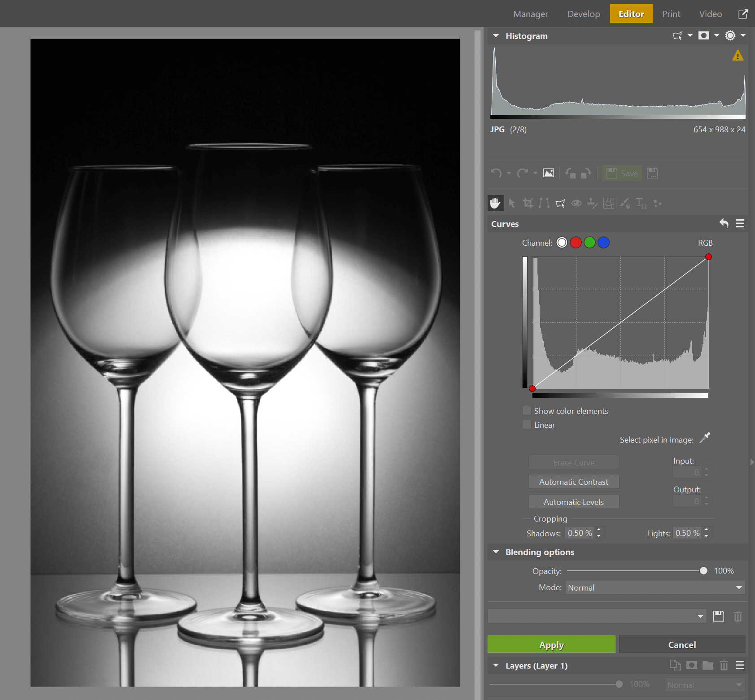Activate the Crop tool

528,203
